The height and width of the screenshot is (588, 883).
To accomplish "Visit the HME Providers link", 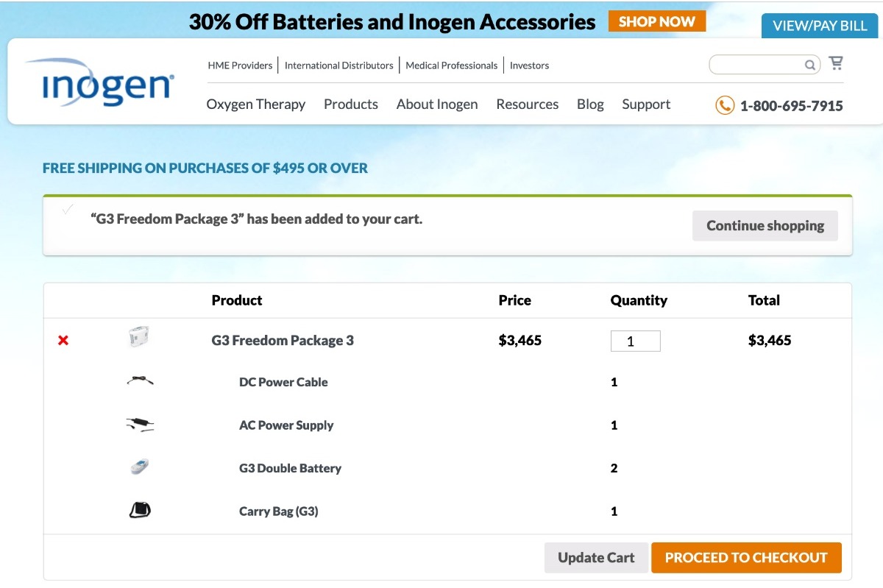I will (x=240, y=65).
